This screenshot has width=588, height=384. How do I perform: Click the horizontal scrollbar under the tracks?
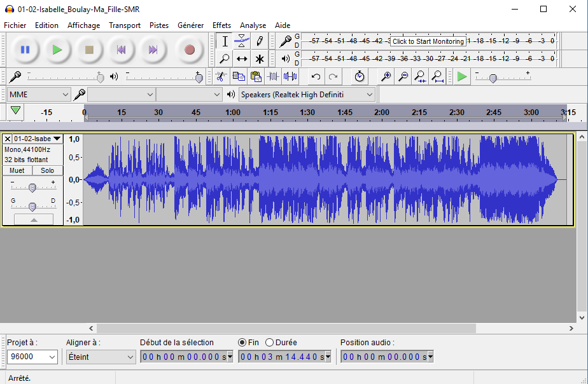pyautogui.click(x=286, y=328)
